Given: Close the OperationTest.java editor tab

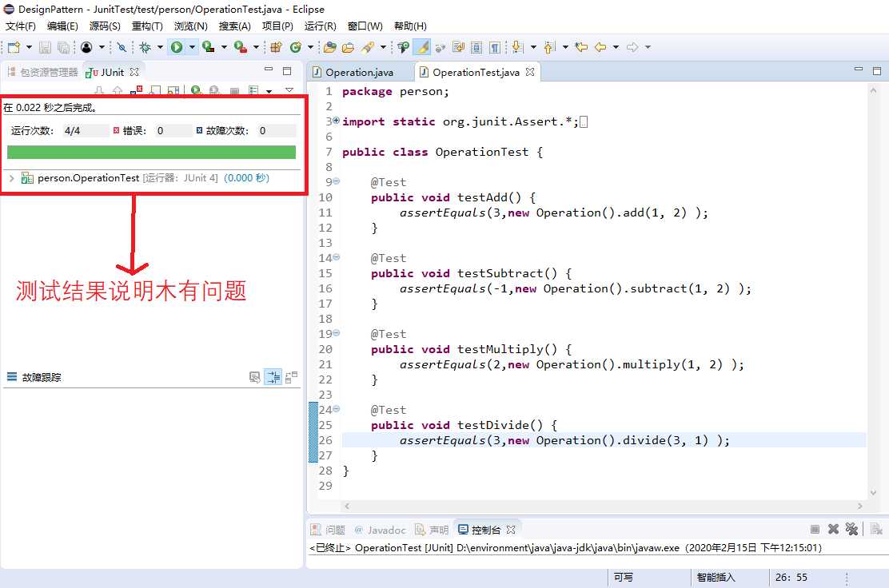Looking at the screenshot, I should [529, 72].
